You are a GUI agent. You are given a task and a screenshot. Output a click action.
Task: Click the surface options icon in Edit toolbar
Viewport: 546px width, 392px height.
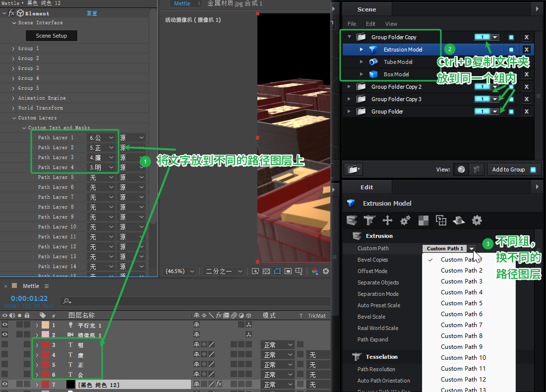tap(459, 220)
